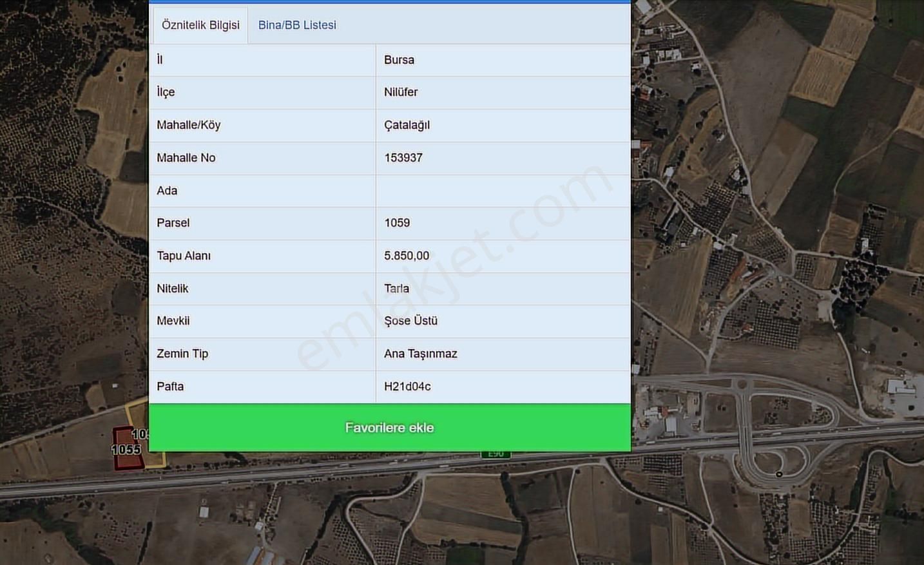Click the Pafta code H21d04c
This screenshot has width=924, height=565.
point(407,387)
